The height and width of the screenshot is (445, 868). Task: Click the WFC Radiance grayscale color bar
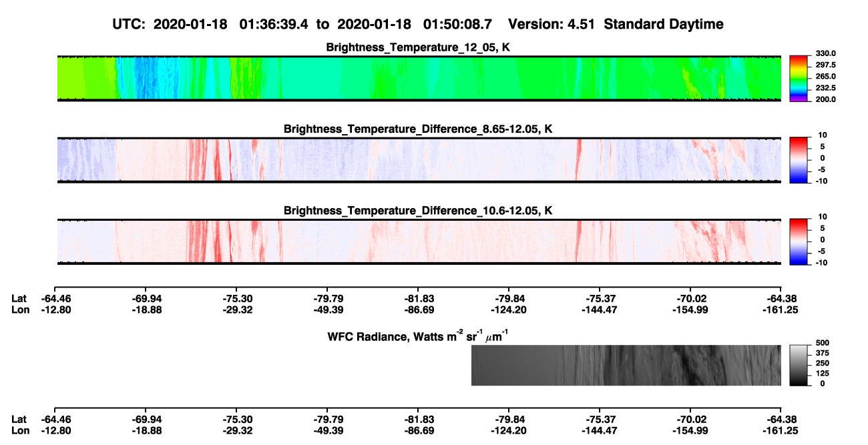coord(799,365)
